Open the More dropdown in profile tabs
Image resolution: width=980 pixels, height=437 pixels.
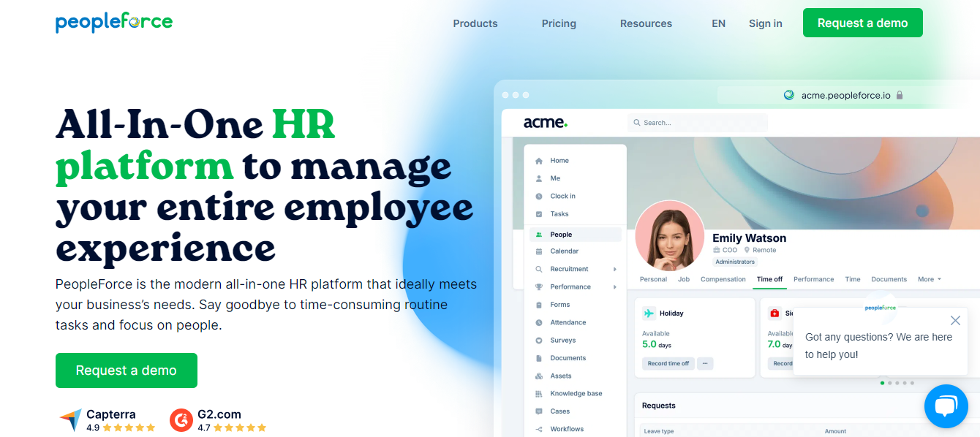tap(930, 279)
